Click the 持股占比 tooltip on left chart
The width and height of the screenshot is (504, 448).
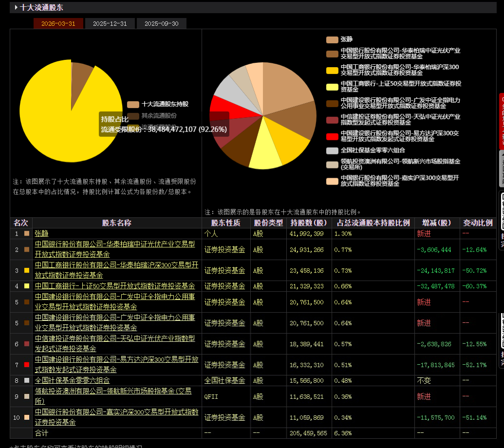[x=164, y=124]
